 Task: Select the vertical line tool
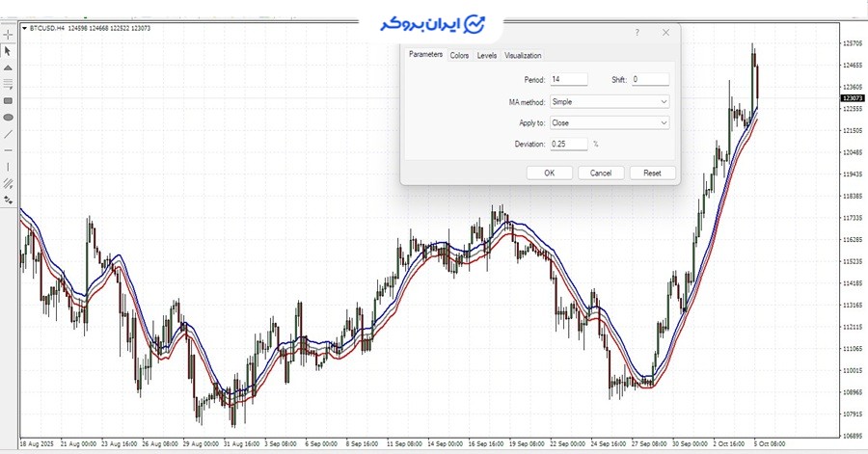tap(8, 167)
